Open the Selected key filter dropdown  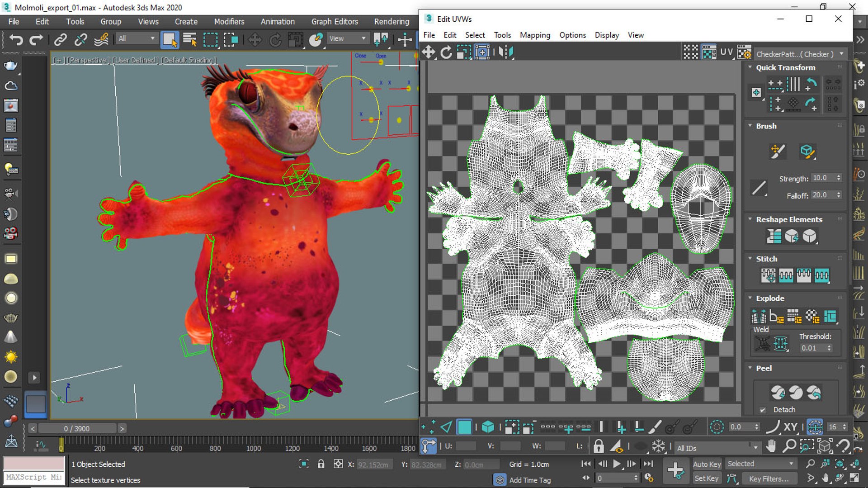coord(760,464)
